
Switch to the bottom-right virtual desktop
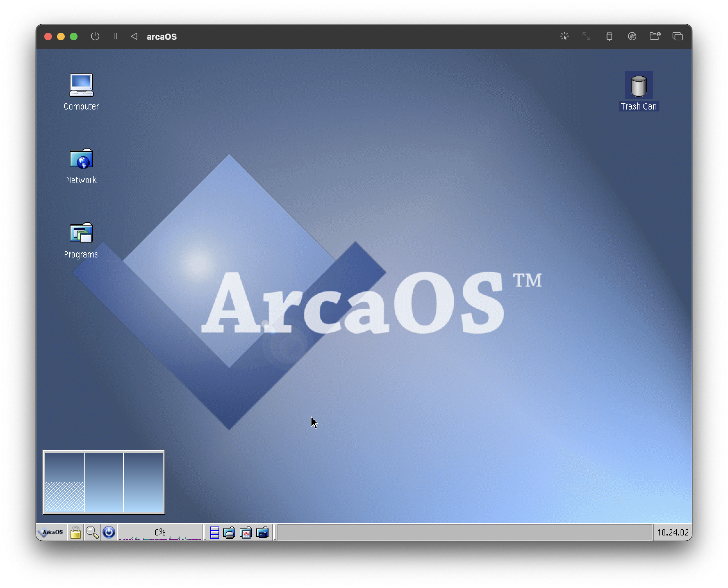pyautogui.click(x=143, y=496)
